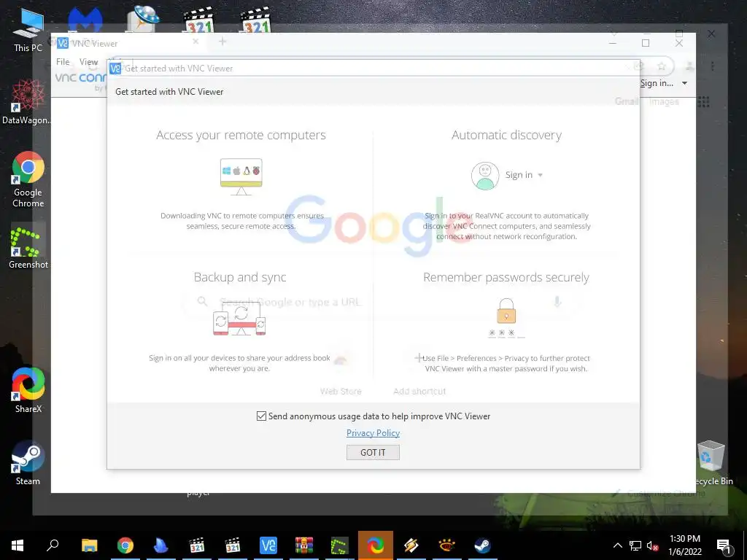This screenshot has width=747, height=560.
Task: Expand the Sign in dropdown under Automatic discovery
Action: click(524, 175)
